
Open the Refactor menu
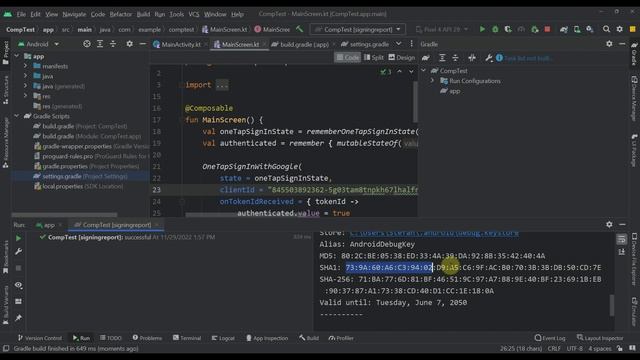(121, 14)
